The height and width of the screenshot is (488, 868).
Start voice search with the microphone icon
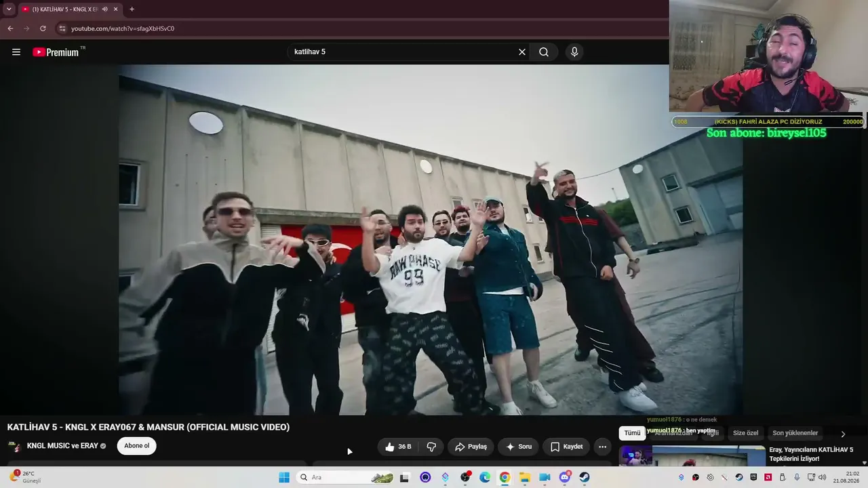tap(574, 52)
